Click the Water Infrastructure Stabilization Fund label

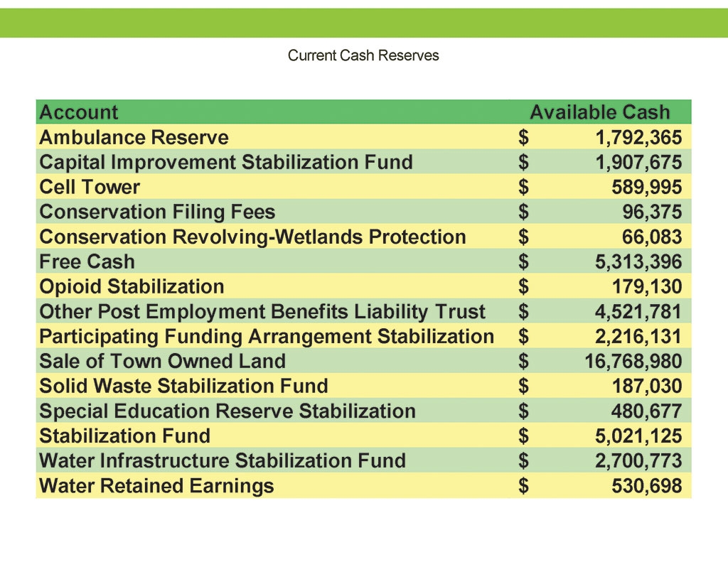(x=223, y=460)
